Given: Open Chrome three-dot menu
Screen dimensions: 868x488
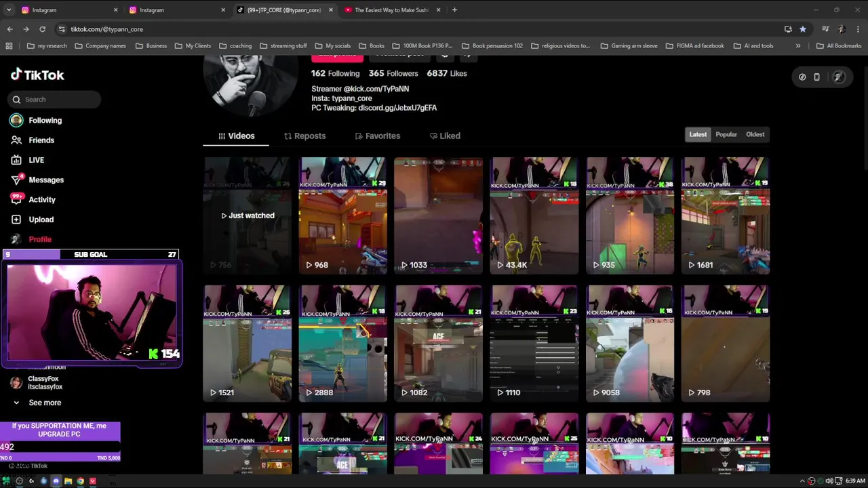Looking at the screenshot, I should (x=858, y=29).
